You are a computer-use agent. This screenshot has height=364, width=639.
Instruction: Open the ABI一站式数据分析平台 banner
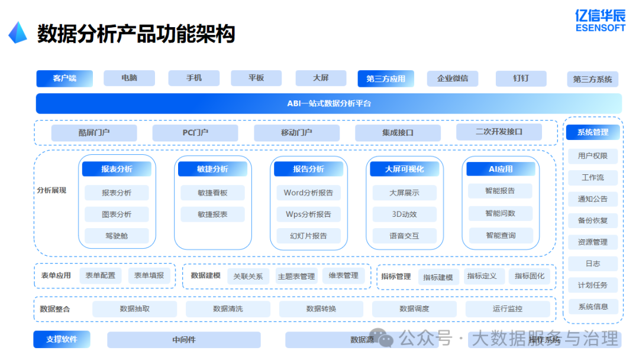(x=329, y=103)
